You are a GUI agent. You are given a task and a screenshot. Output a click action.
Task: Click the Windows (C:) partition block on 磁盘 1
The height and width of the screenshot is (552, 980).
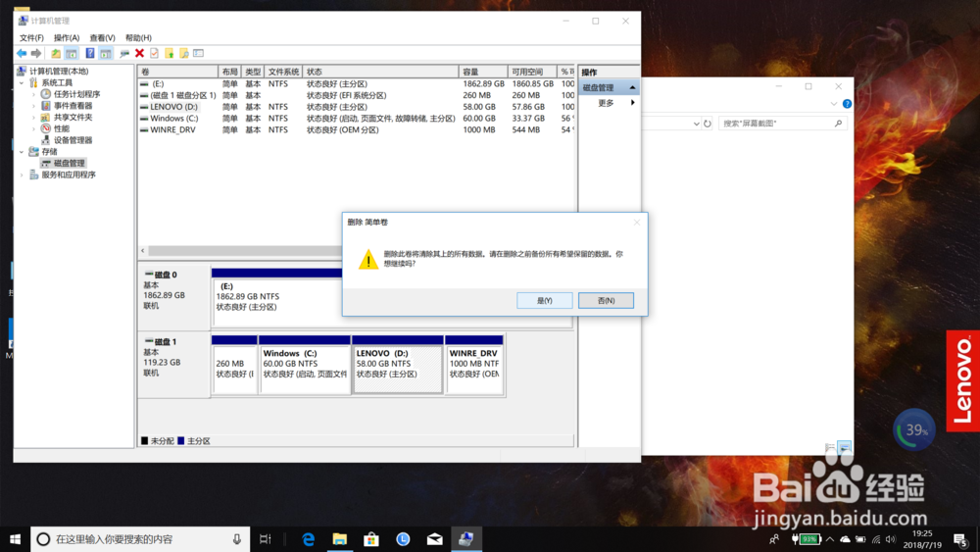[305, 365]
